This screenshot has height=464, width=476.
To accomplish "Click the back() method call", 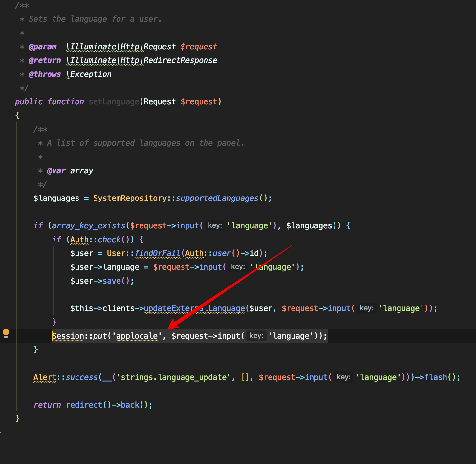I will pos(130,405).
